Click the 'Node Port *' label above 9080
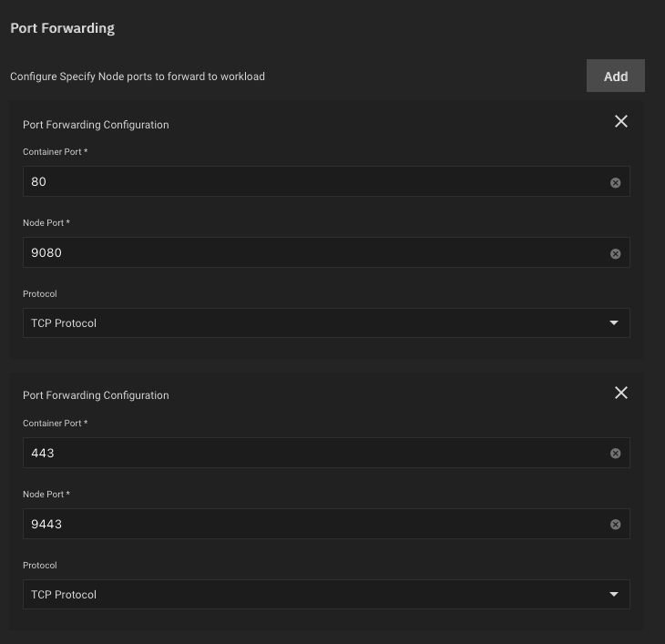The image size is (665, 644). tap(46, 223)
